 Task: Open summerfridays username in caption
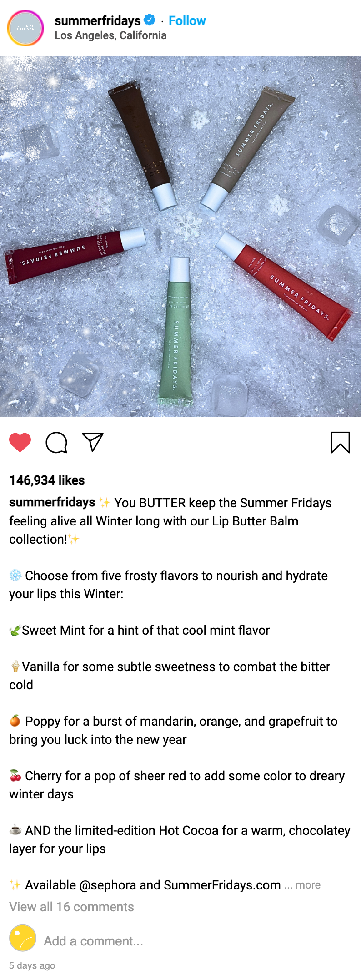tap(52, 502)
